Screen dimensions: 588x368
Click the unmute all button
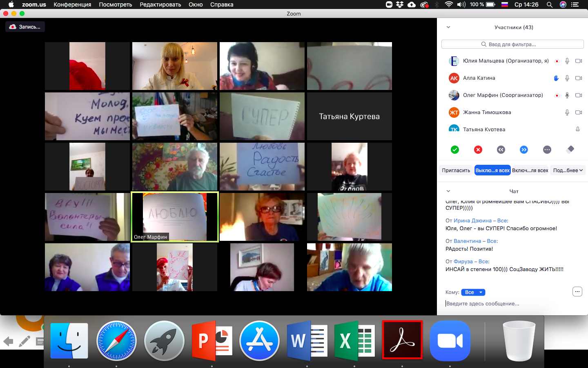point(530,171)
